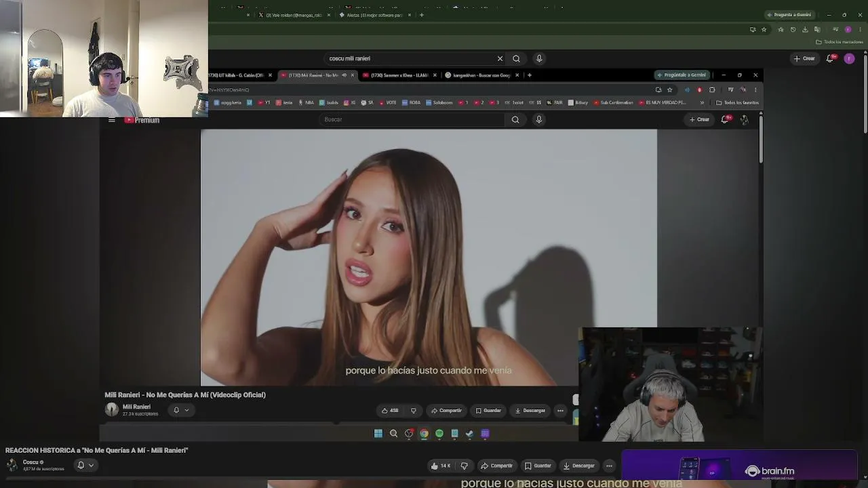The image size is (868, 488).
Task: Open the inner Chrome three-dot menu
Action: [755, 89]
